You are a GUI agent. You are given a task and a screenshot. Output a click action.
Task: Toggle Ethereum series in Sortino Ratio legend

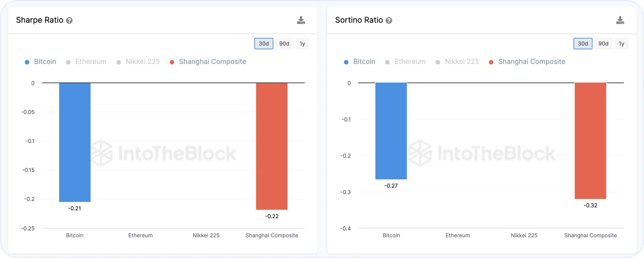coord(406,62)
